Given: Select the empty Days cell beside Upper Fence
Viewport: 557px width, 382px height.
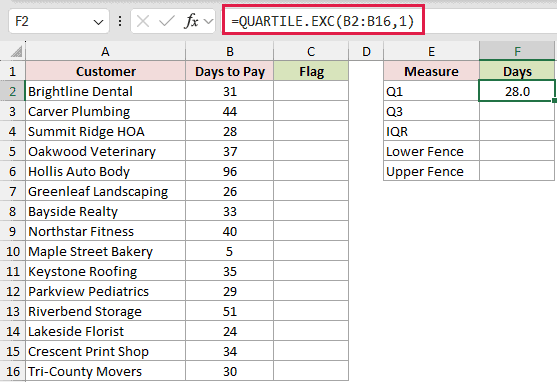Looking at the screenshot, I should tap(517, 171).
